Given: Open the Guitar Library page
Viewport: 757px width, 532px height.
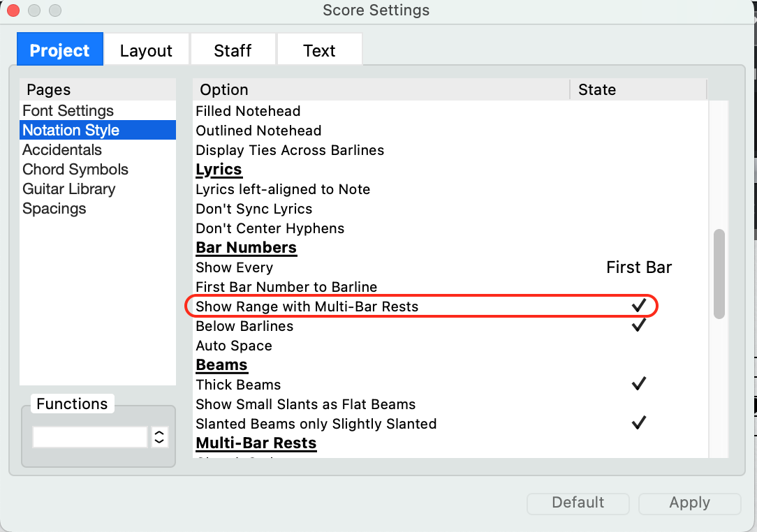Looking at the screenshot, I should click(x=68, y=189).
